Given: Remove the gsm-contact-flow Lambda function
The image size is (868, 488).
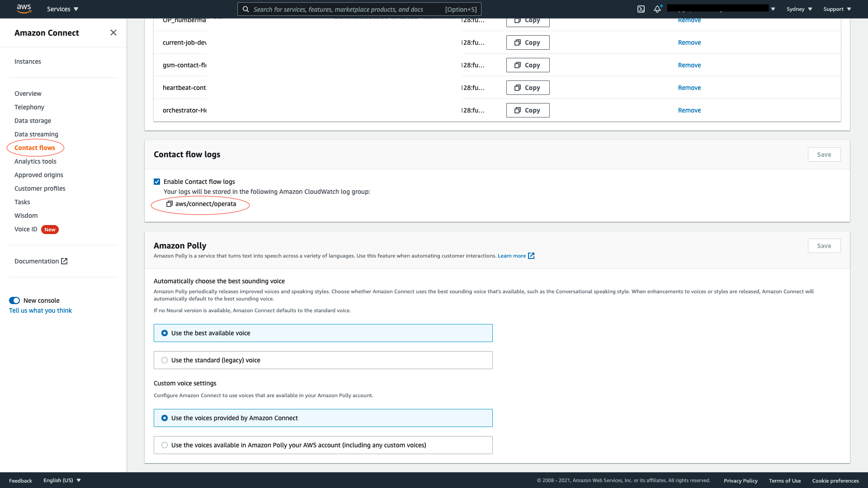Looking at the screenshot, I should (x=689, y=65).
